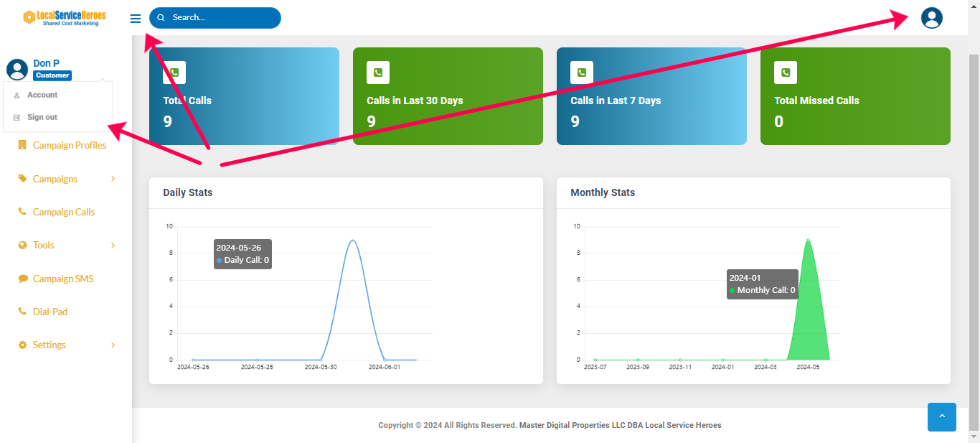Toggle the hamburger sidebar menu
This screenshot has height=443, width=980.
(136, 19)
